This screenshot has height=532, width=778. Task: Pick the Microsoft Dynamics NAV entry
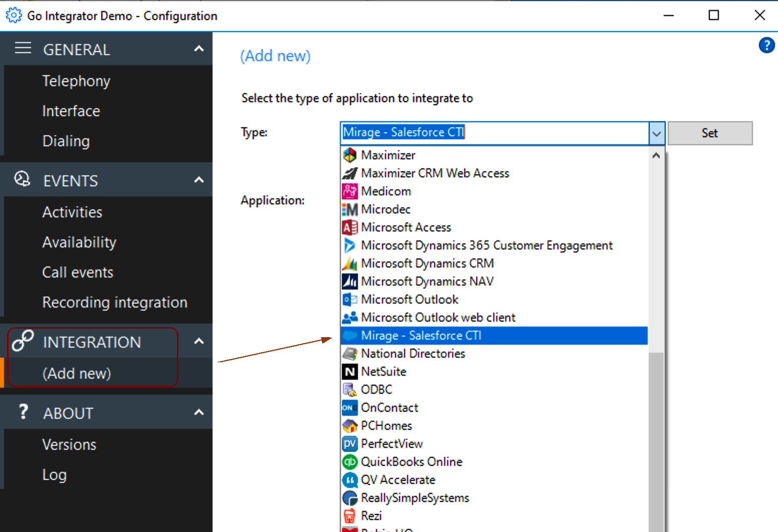[x=494, y=282]
